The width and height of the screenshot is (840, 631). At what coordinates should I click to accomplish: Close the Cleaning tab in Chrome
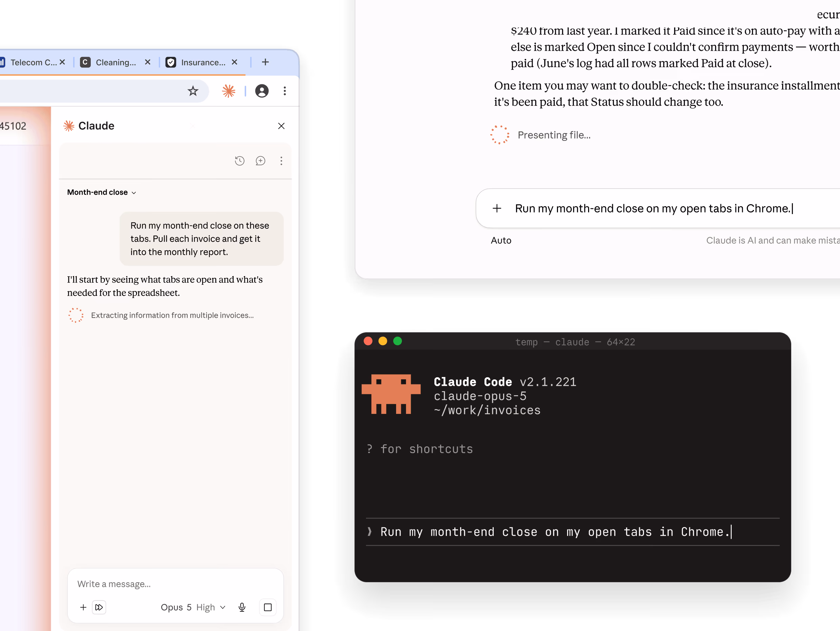(148, 62)
